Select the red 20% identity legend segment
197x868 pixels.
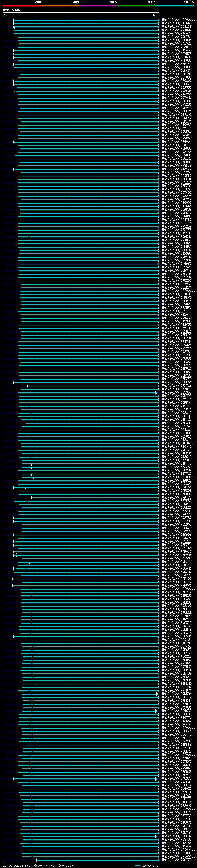pyautogui.click(x=22, y=6)
